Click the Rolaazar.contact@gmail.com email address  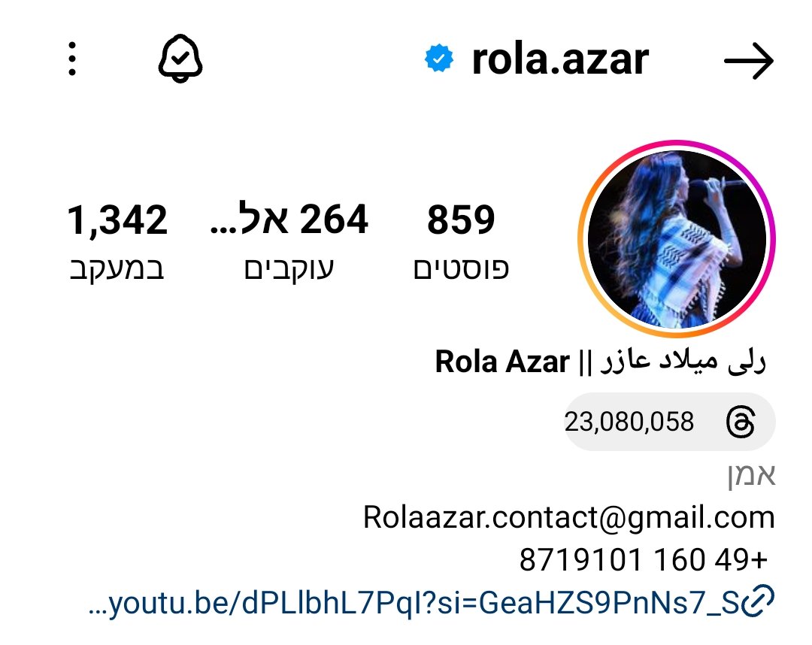point(568,517)
